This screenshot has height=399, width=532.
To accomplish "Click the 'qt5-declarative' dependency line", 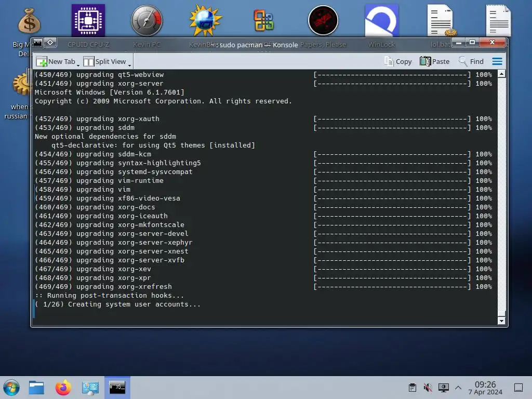I will click(153, 145).
